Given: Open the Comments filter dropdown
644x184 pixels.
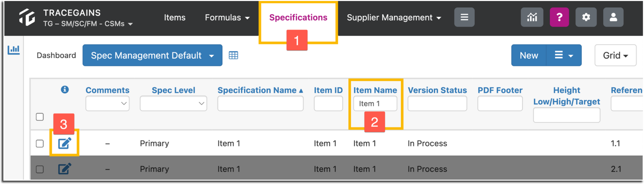Looking at the screenshot, I should tap(107, 103).
